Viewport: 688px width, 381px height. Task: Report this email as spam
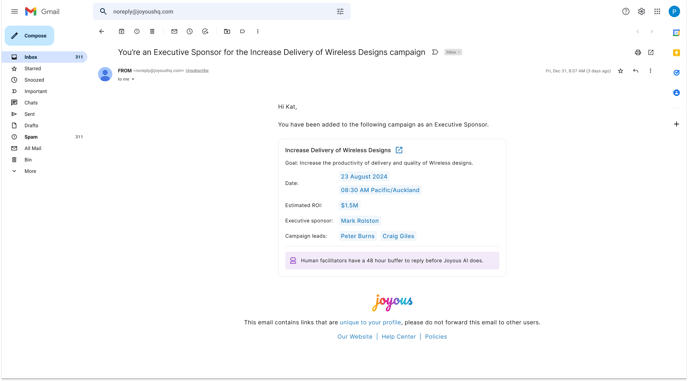(137, 32)
